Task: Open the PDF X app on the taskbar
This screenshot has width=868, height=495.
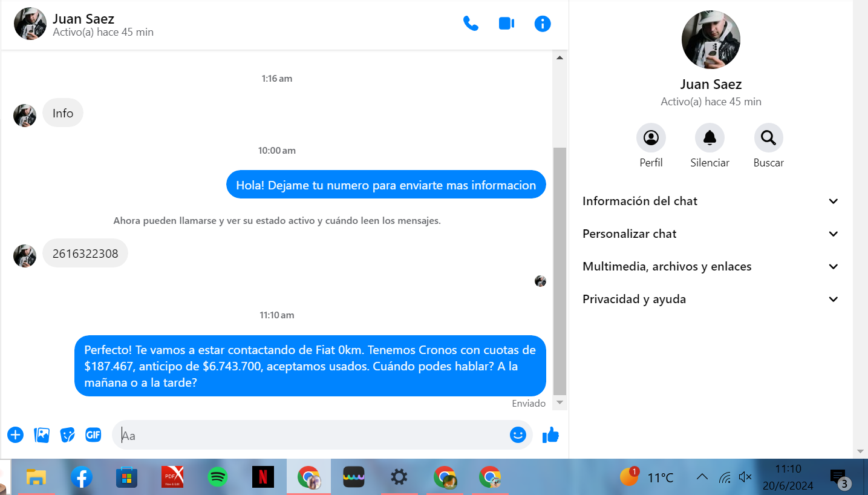Action: 172,477
